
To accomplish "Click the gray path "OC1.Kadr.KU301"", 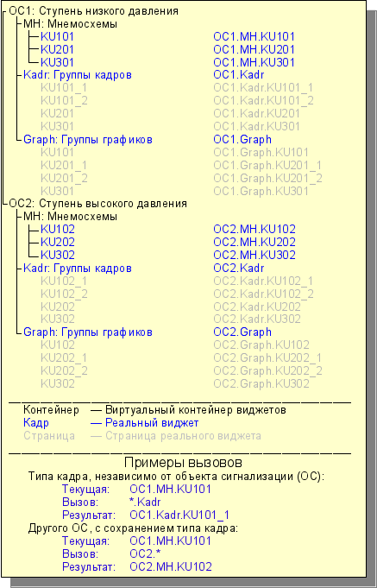I will click(x=257, y=126).
